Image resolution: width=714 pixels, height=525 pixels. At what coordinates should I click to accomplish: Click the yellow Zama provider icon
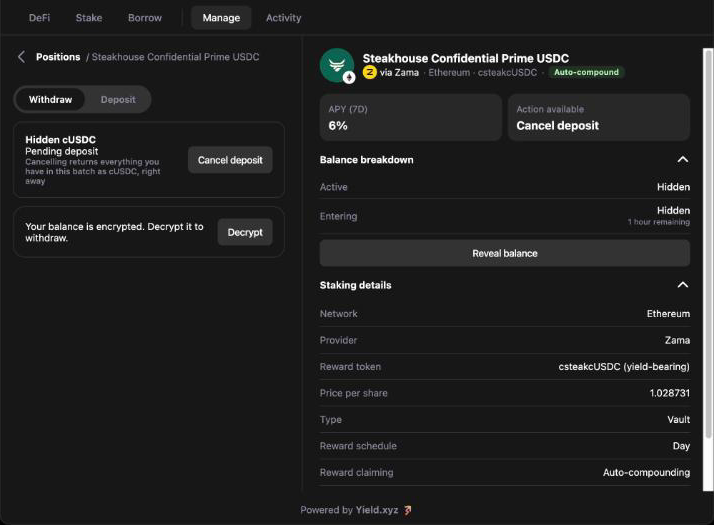click(370, 72)
